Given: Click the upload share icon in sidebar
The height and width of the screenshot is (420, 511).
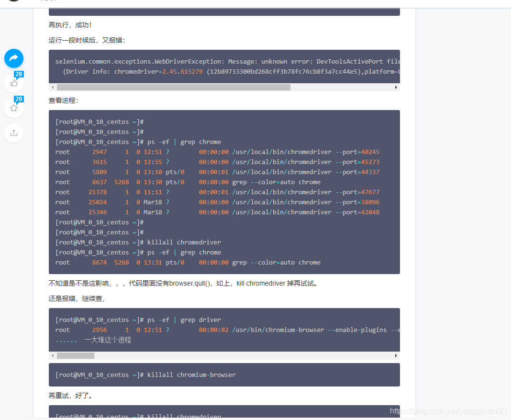Looking at the screenshot, I should coord(14,133).
